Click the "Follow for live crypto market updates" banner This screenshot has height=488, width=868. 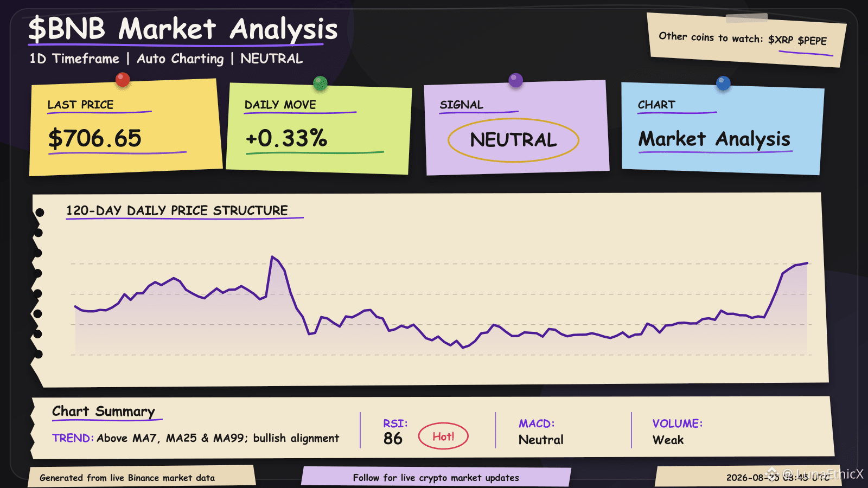(436, 477)
